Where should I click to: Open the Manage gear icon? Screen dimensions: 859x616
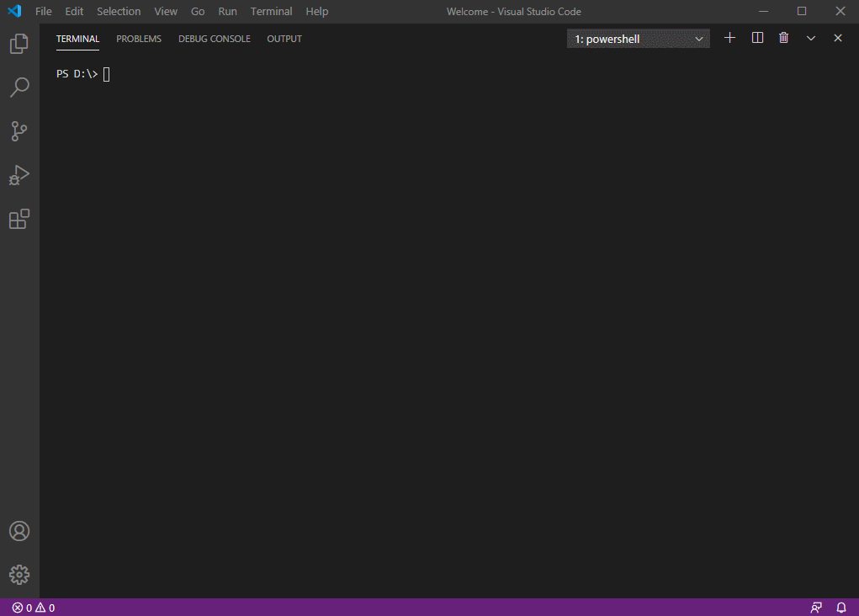[x=19, y=575]
